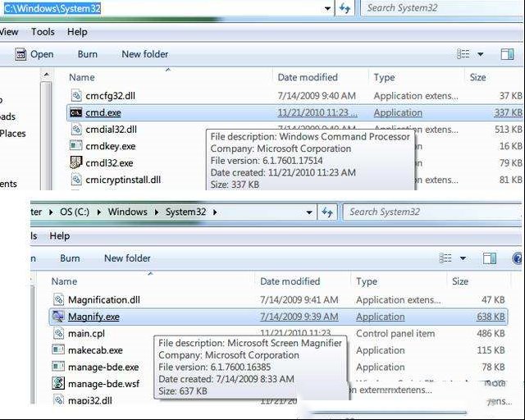Expand arrow before OS (C:) in breadcrumb

(x=51, y=212)
